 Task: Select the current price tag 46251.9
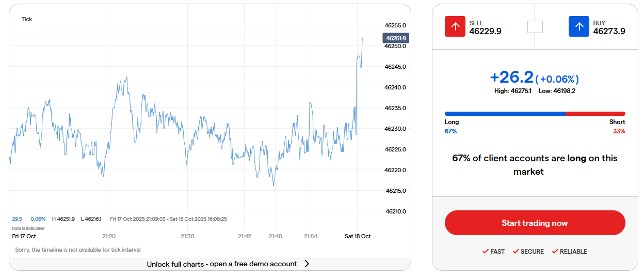pyautogui.click(x=396, y=38)
